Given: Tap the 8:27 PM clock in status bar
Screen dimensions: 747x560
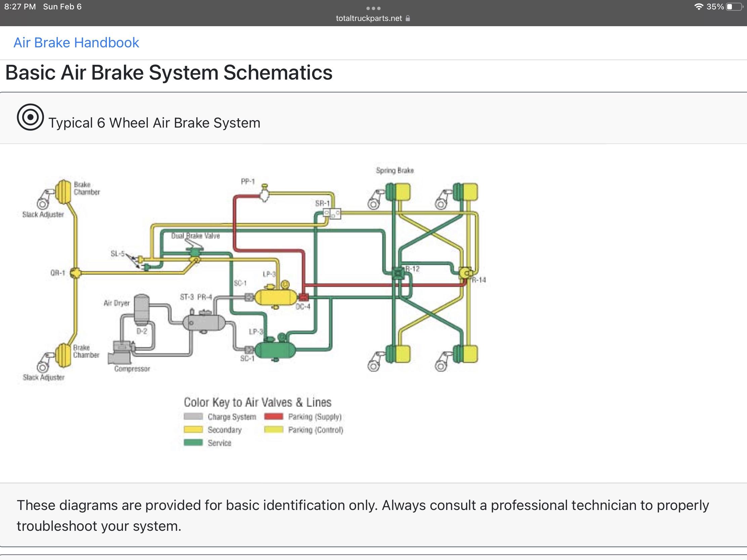Looking at the screenshot, I should point(20,7).
